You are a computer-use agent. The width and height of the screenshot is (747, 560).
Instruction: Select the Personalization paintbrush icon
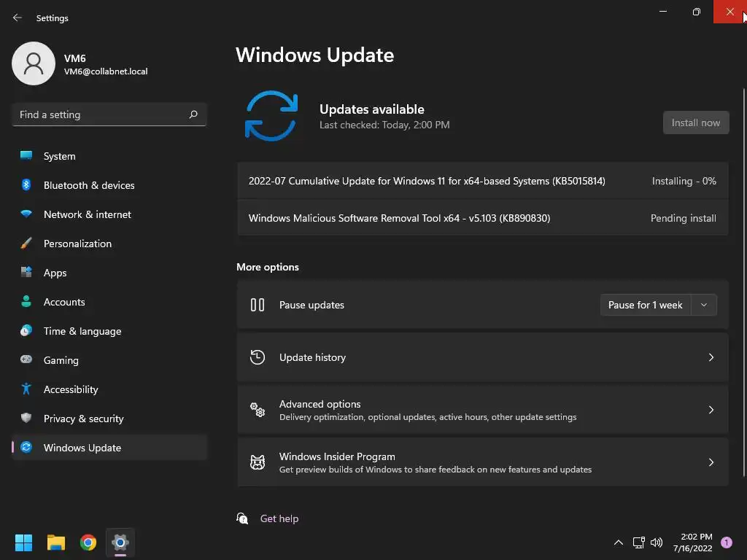click(26, 244)
